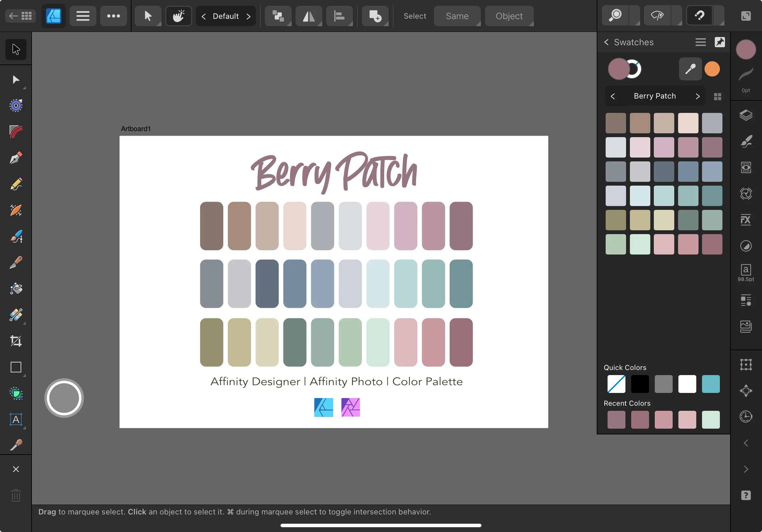The image size is (762, 532).
Task: Select the Fill tool
Action: (16, 289)
